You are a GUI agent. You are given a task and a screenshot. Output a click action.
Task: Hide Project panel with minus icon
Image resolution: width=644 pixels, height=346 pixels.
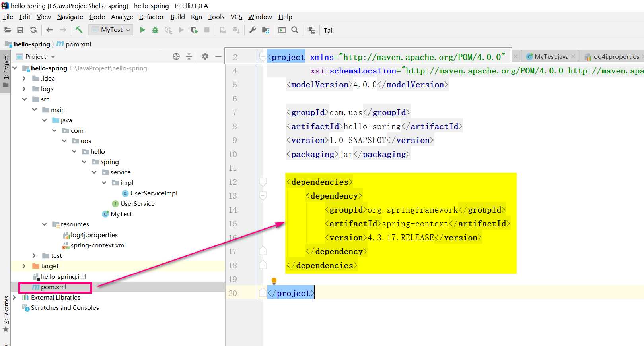coord(218,56)
